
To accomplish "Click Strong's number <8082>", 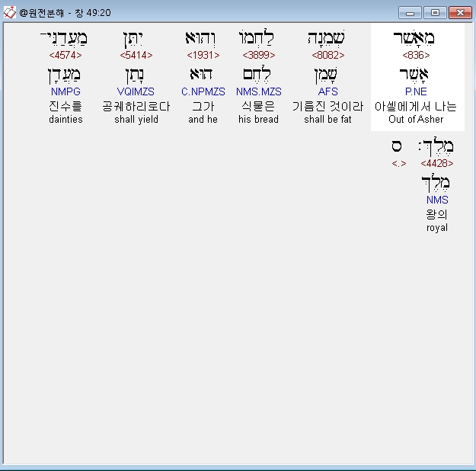I will coord(327,56).
